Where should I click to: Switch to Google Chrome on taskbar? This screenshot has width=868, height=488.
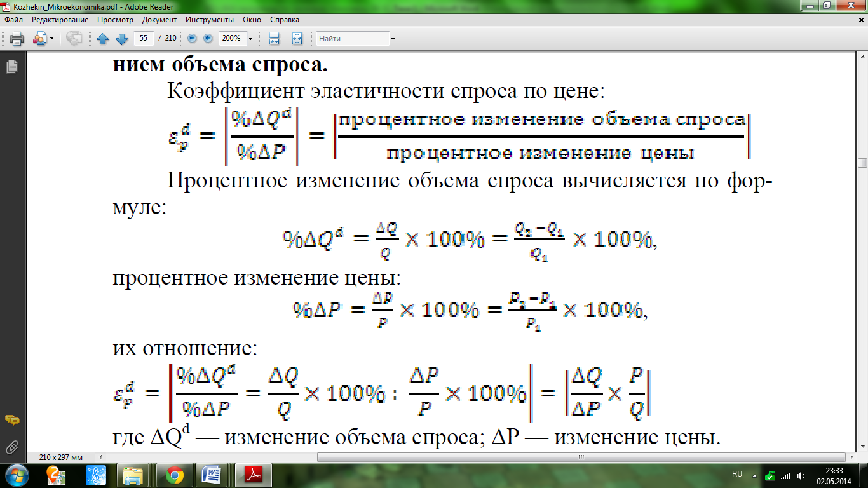[x=175, y=475]
